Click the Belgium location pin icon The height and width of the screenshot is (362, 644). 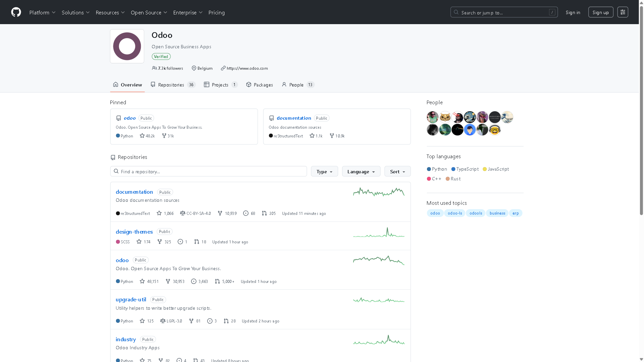pos(194,68)
